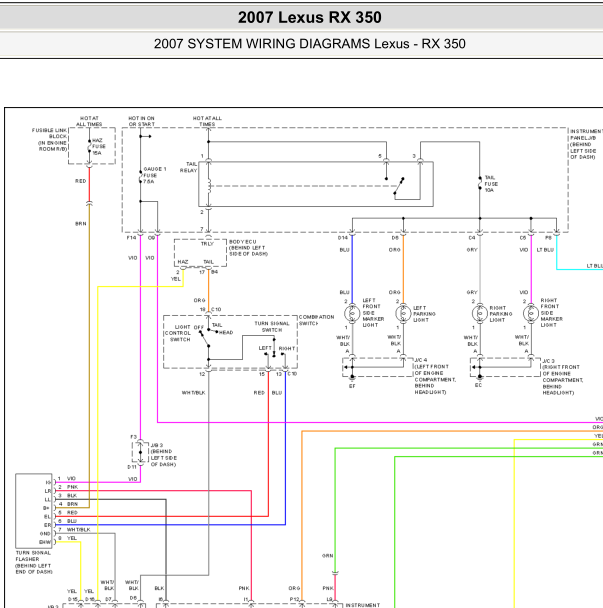Click the 'RIGHT' turn signal position label
The height and width of the screenshot is (608, 603).
(x=287, y=348)
